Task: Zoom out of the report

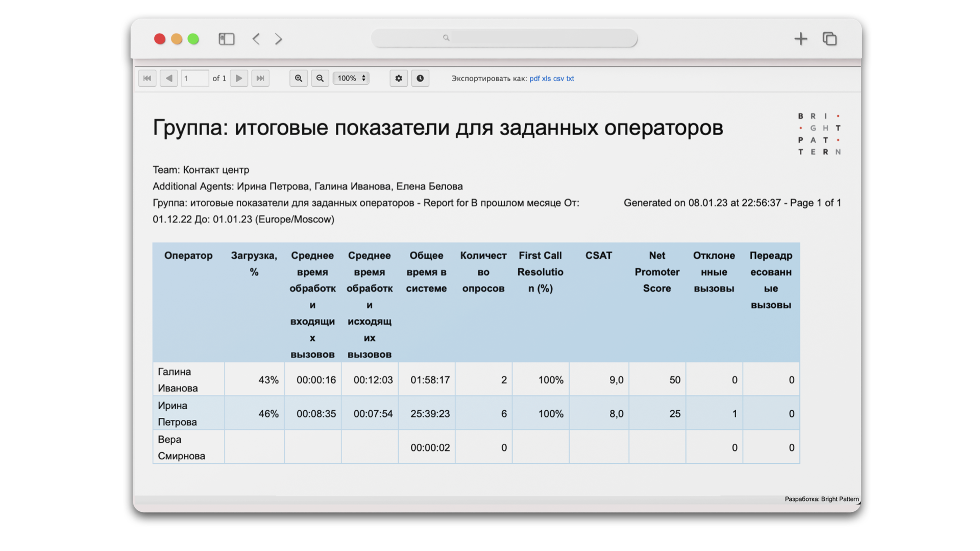Action: click(320, 78)
